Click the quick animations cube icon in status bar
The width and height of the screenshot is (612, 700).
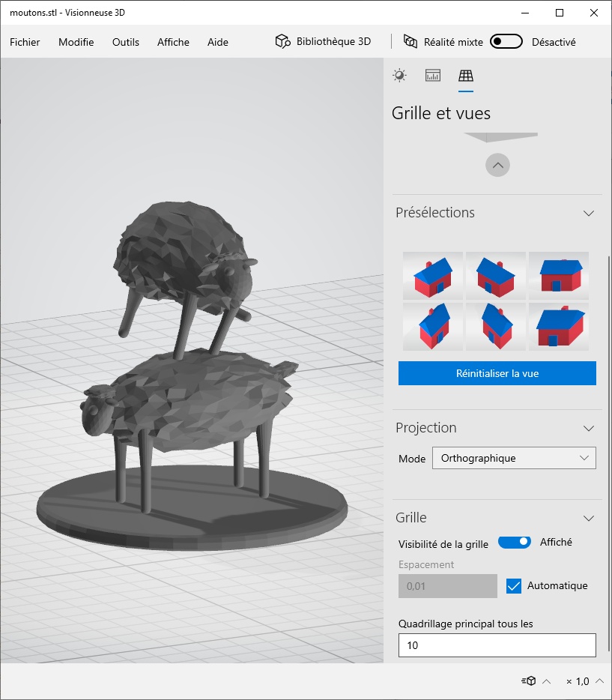point(529,681)
